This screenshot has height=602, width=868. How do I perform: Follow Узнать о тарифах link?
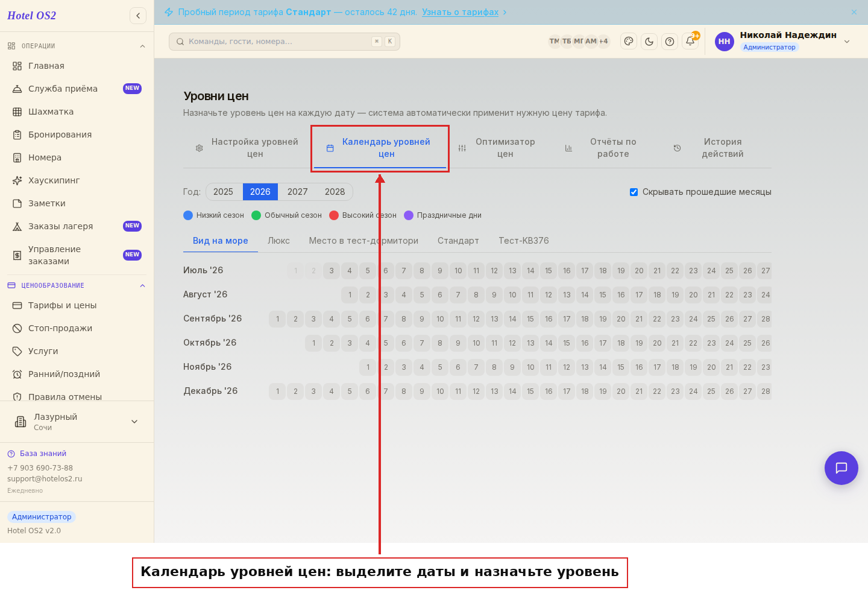[460, 12]
